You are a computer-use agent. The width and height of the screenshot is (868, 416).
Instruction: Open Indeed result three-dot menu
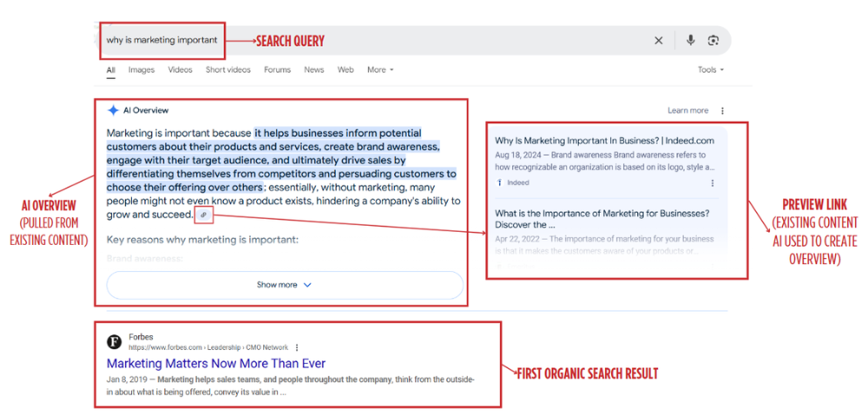(713, 183)
